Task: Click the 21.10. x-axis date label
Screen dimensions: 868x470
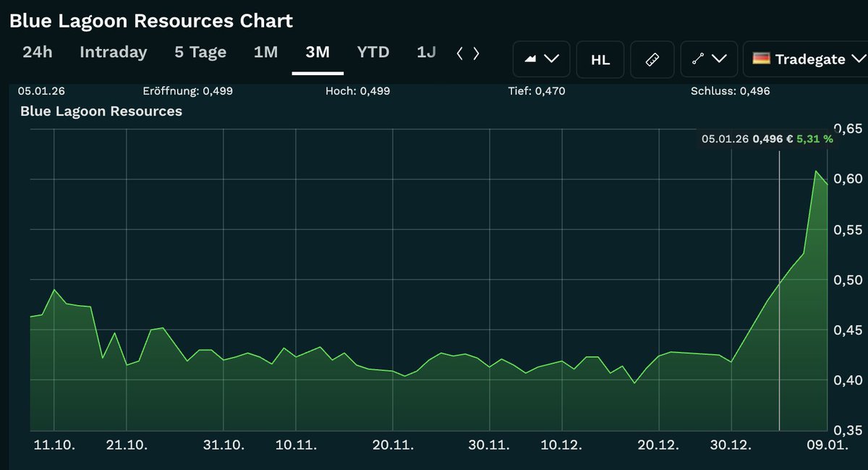Action: [x=127, y=445]
